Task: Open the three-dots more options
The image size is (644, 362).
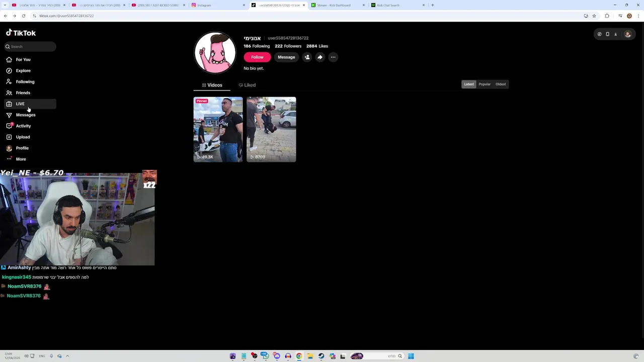Action: pos(333,57)
